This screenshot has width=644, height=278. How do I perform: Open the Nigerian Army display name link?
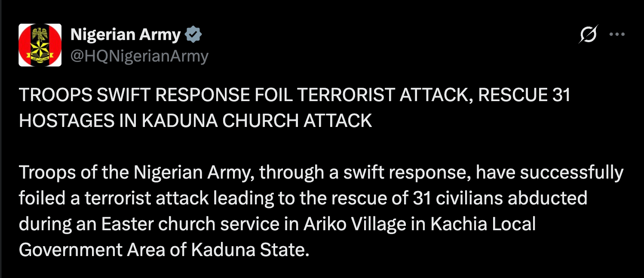[x=125, y=35]
